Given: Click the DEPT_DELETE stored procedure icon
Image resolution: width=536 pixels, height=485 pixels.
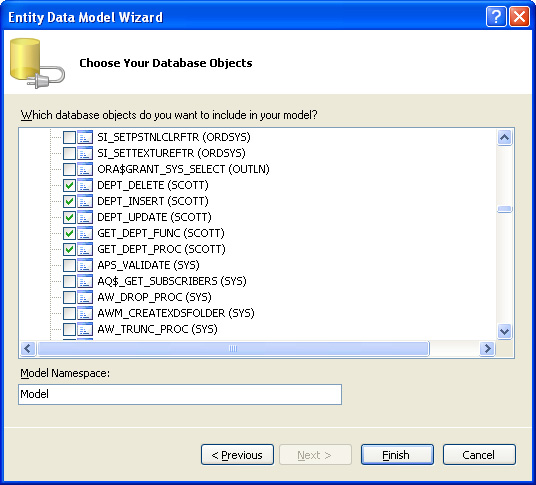Looking at the screenshot, I should tap(85, 185).
